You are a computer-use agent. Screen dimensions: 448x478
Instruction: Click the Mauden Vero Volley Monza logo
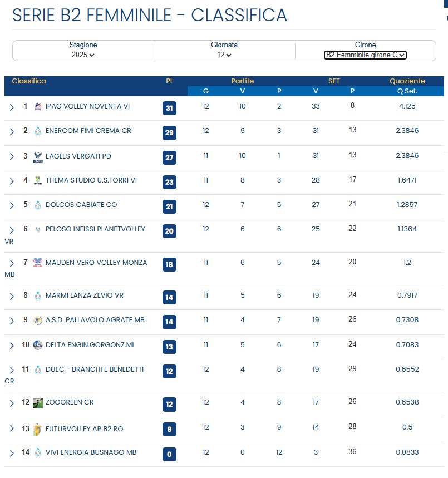(38, 263)
